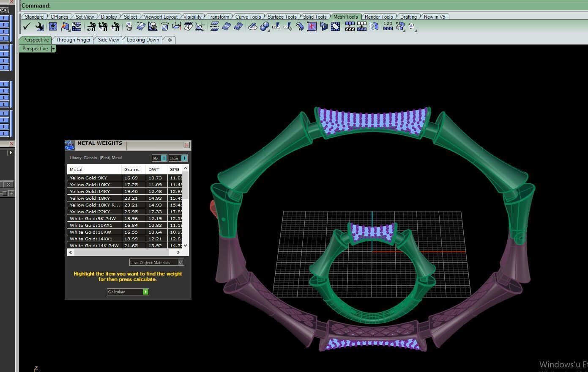Select the White Gold:10KW row

(125, 232)
